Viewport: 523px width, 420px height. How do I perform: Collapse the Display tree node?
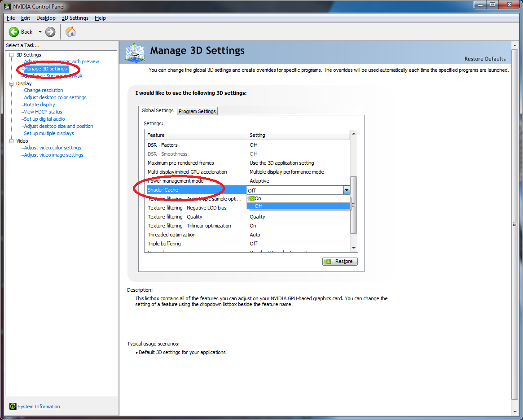[12, 83]
